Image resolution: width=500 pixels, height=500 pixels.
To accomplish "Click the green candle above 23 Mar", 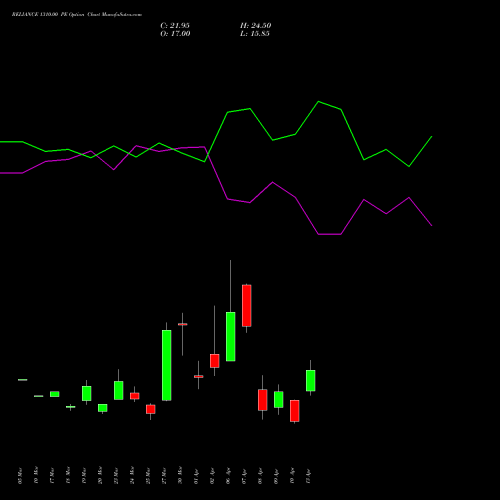I will pyautogui.click(x=119, y=390).
